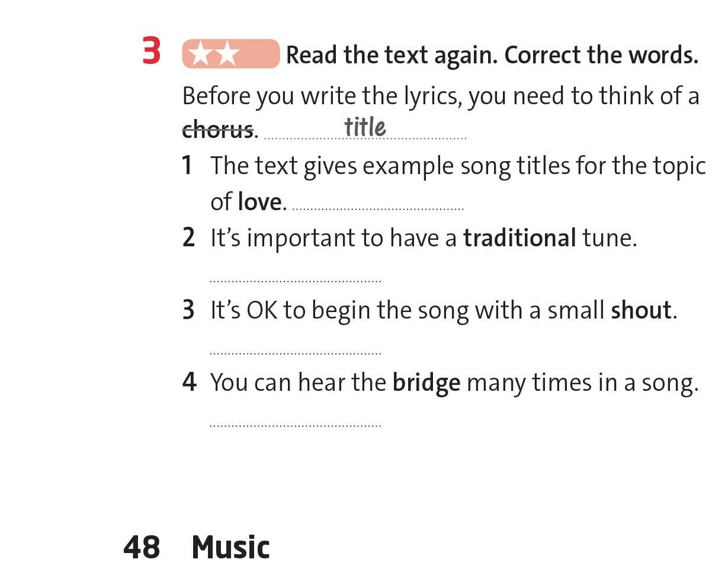The image size is (728, 572).
Task: Click the first white star in the badge
Action: point(202,54)
